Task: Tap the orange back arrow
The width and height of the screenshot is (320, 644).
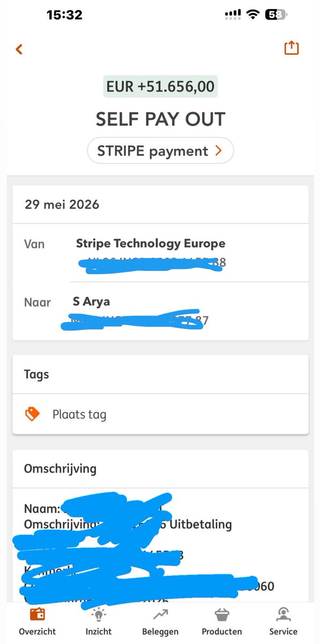Action: point(19,49)
